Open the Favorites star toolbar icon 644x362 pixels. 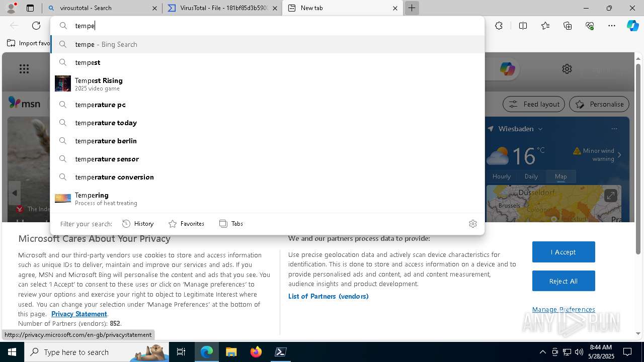pos(545,26)
